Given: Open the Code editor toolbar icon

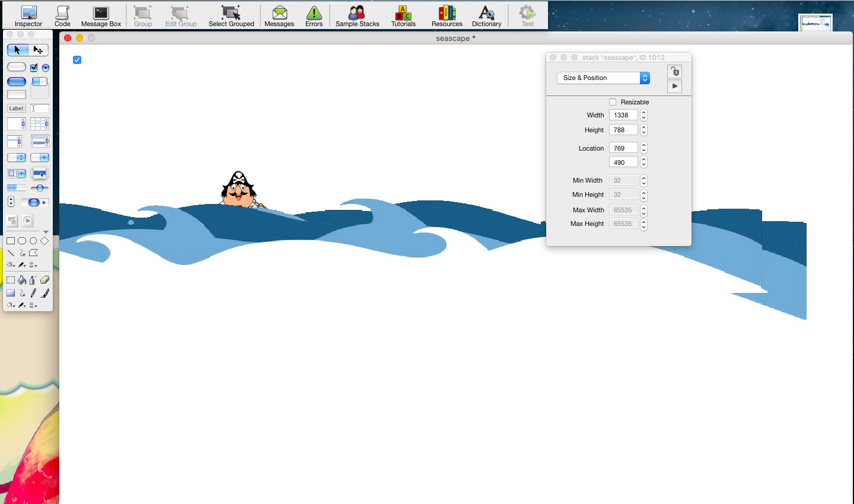Looking at the screenshot, I should tap(62, 16).
